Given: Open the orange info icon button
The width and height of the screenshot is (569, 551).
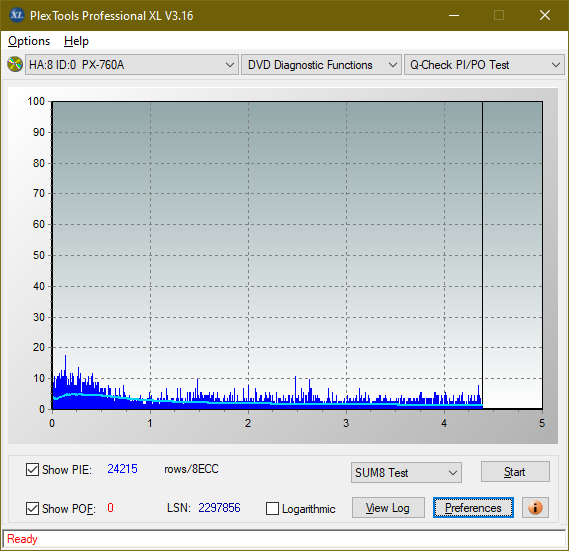Looking at the screenshot, I should pos(535,507).
